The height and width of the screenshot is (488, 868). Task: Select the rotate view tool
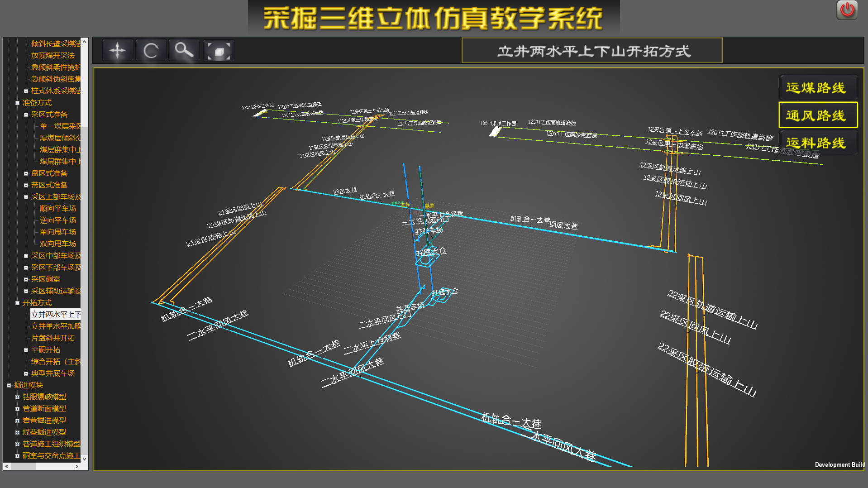(x=151, y=50)
